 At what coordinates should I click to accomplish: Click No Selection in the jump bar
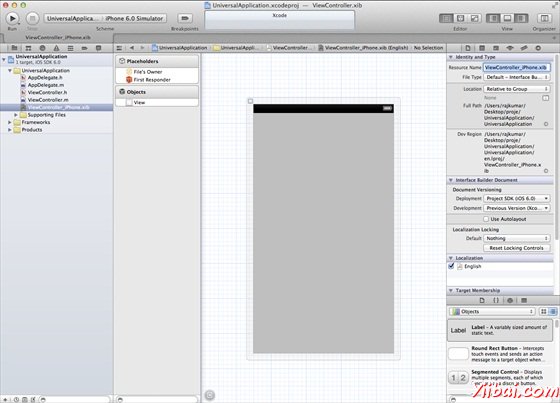tap(428, 48)
